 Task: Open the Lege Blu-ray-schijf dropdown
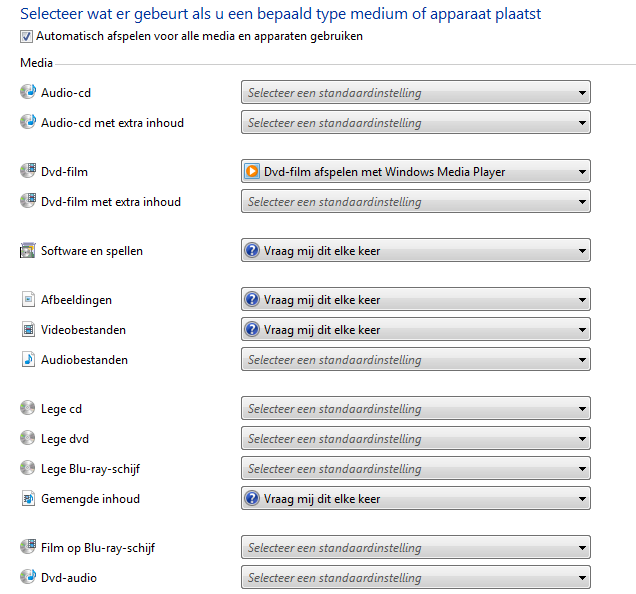pos(416,468)
